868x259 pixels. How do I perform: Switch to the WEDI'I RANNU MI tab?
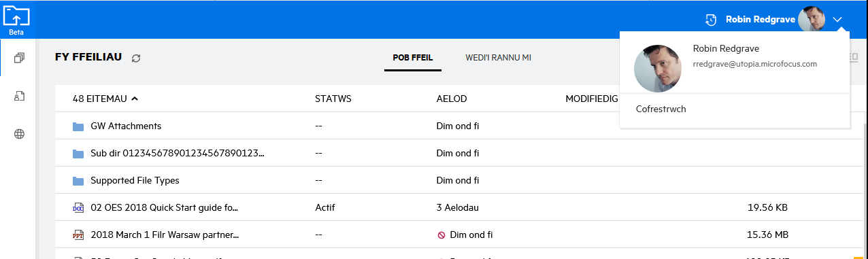[x=498, y=58]
